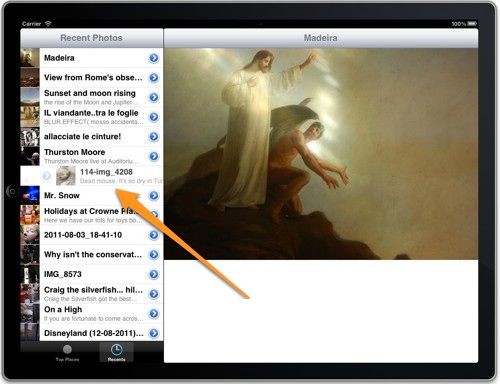Image resolution: width=500 pixels, height=384 pixels.
Task: Select the 114-img_4208 dead mouse thumbnail
Action: [66, 176]
